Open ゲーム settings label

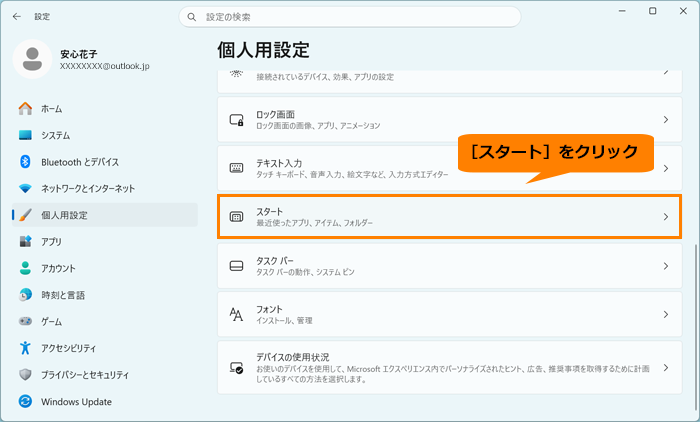coord(51,321)
